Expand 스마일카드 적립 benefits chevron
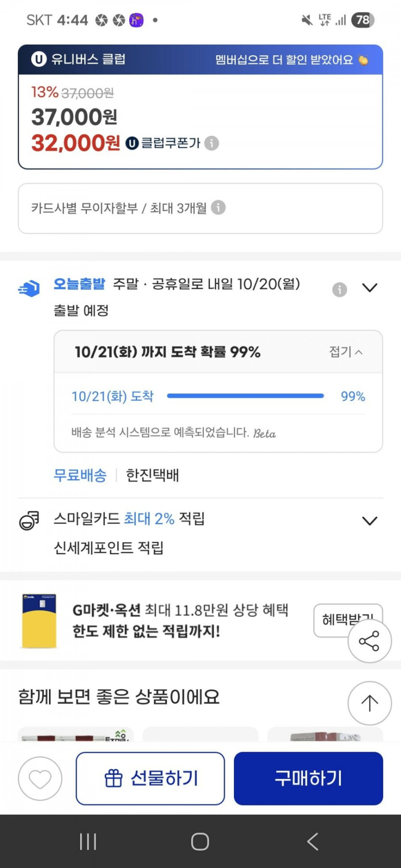The height and width of the screenshot is (868, 401). pyautogui.click(x=369, y=521)
